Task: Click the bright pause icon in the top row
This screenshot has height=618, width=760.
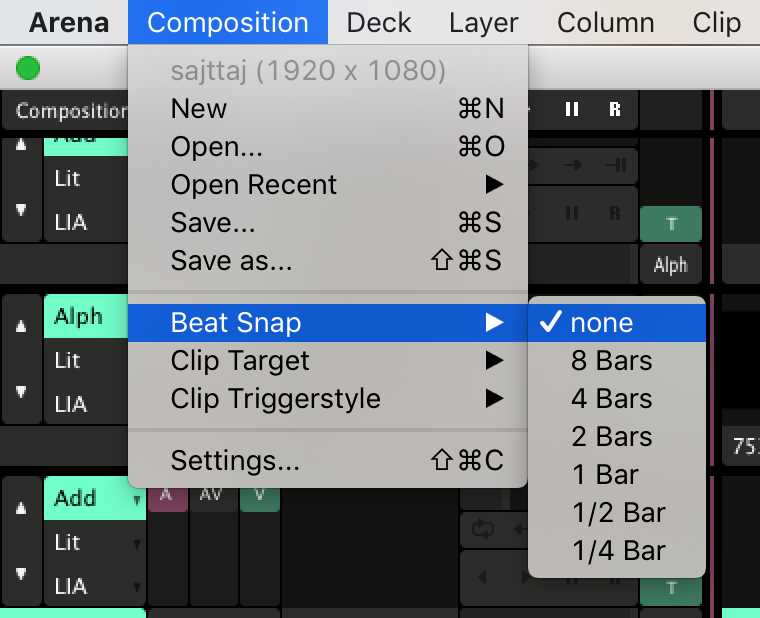Action: point(572,110)
